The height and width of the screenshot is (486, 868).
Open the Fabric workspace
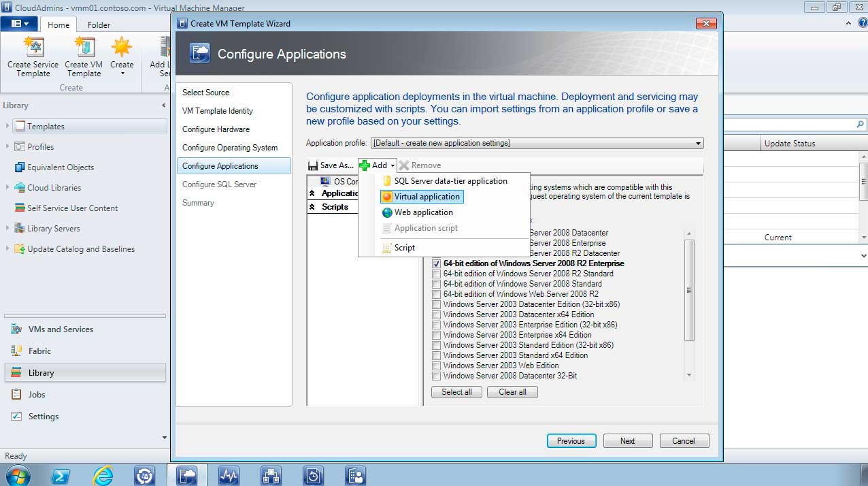tap(85, 351)
